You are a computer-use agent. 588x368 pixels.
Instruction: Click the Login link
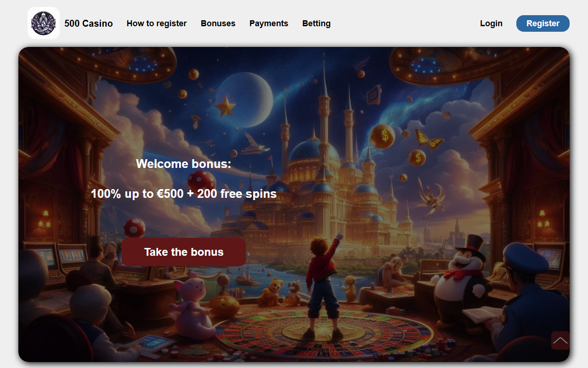tap(491, 23)
